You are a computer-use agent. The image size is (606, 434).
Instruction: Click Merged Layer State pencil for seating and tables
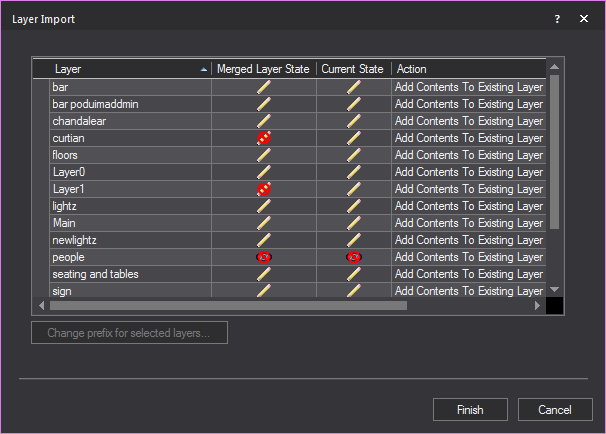(264, 274)
